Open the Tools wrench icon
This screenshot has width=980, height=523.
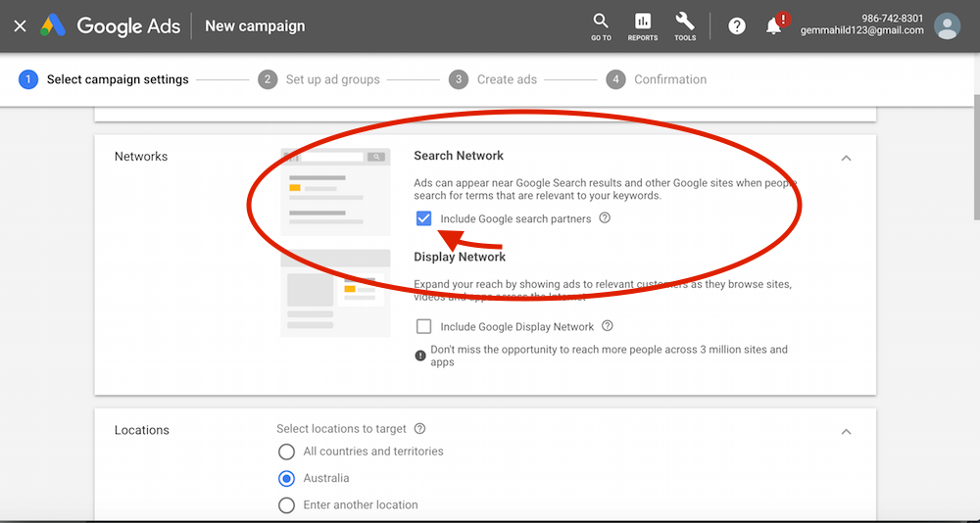click(685, 26)
